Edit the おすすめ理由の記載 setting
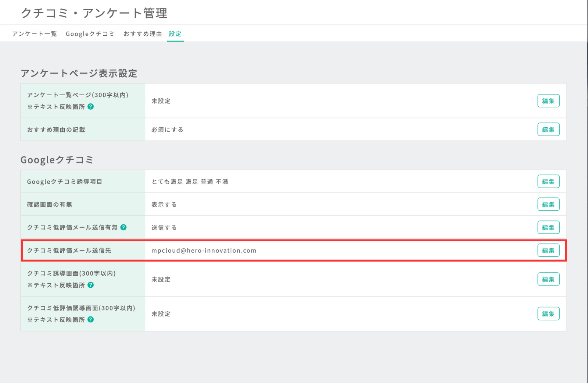588x383 pixels. point(548,130)
